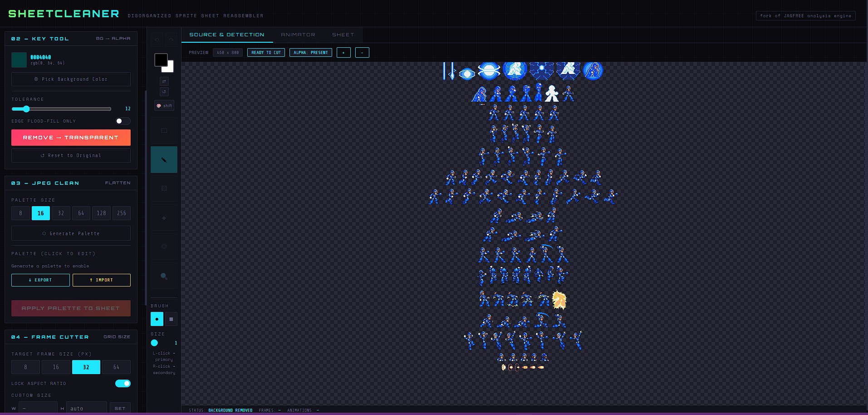Zoom out preview with minus button
Viewport: 868px width, 415px height.
[362, 53]
